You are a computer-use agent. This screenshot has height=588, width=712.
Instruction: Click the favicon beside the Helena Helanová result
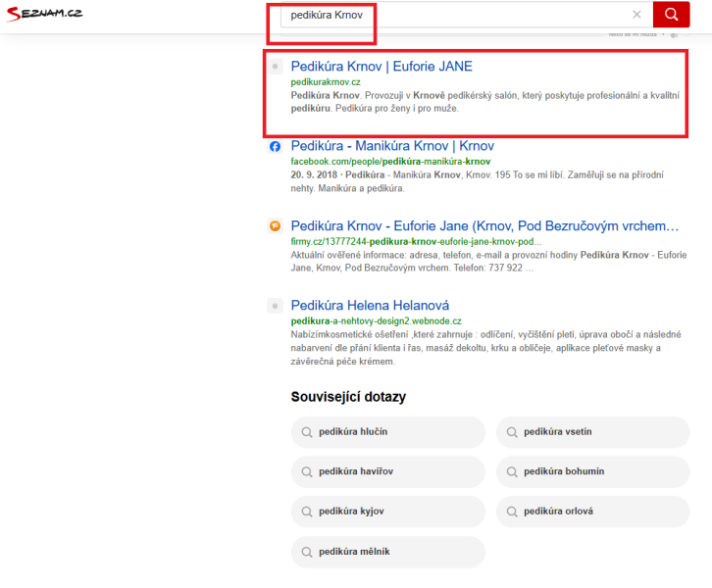(275, 306)
